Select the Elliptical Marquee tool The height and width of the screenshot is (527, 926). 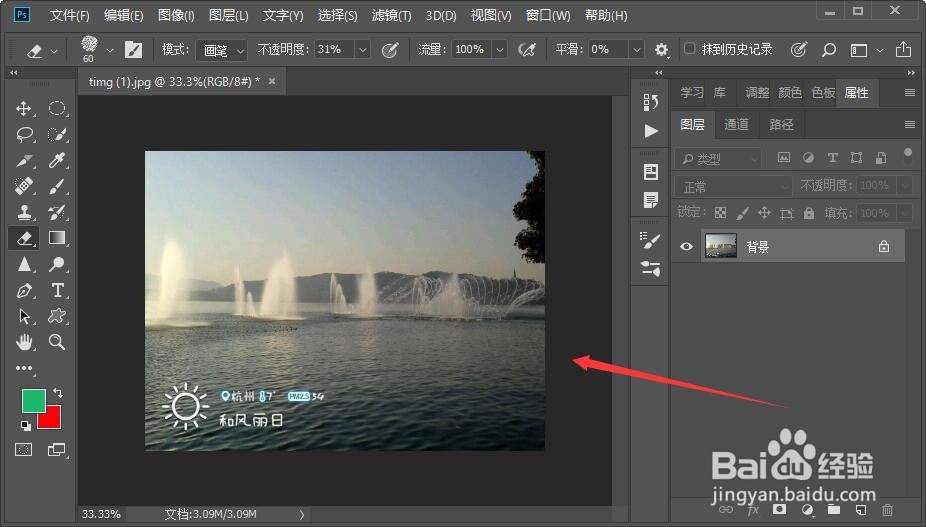(x=57, y=108)
